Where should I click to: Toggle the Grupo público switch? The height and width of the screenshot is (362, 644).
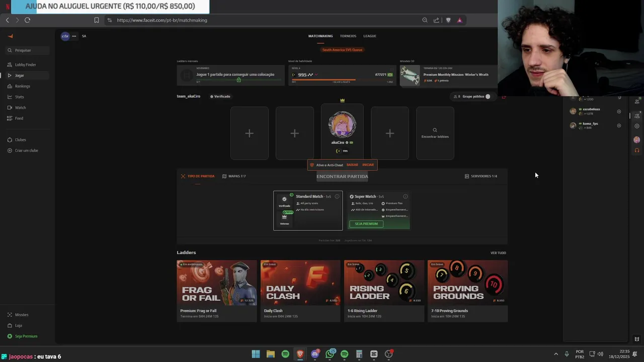[488, 97]
